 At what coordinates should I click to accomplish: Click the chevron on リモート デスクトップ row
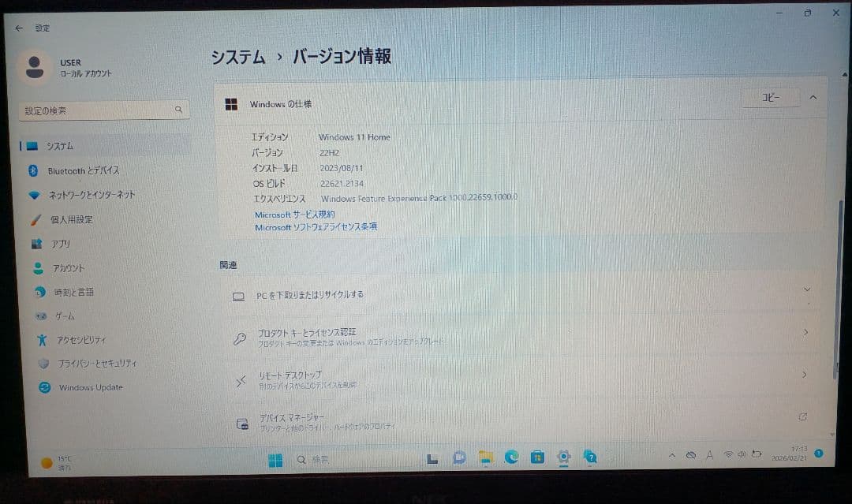point(804,375)
